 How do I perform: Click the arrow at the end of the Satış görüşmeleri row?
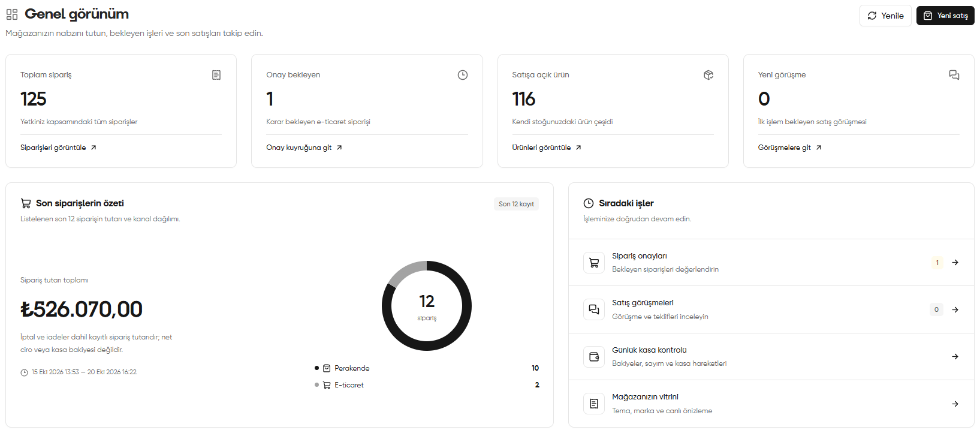tap(955, 309)
